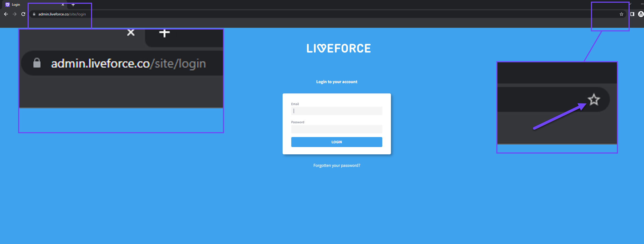Click into the Password input field

(337, 129)
